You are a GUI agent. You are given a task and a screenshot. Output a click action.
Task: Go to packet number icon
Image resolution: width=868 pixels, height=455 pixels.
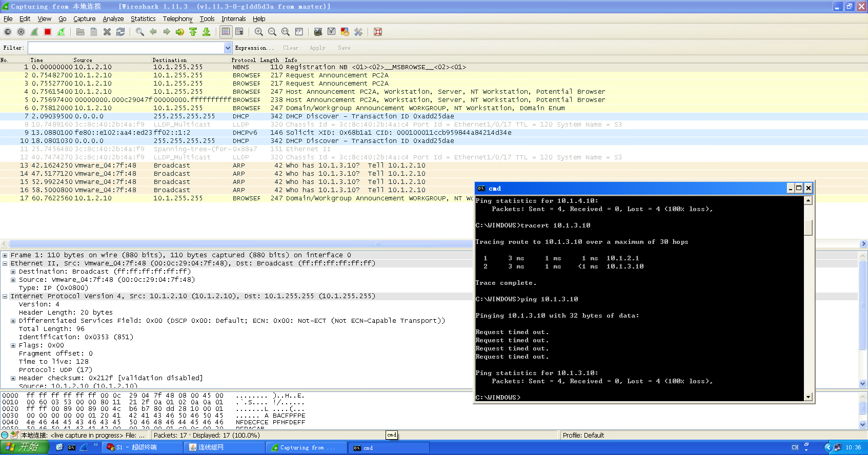click(x=180, y=32)
